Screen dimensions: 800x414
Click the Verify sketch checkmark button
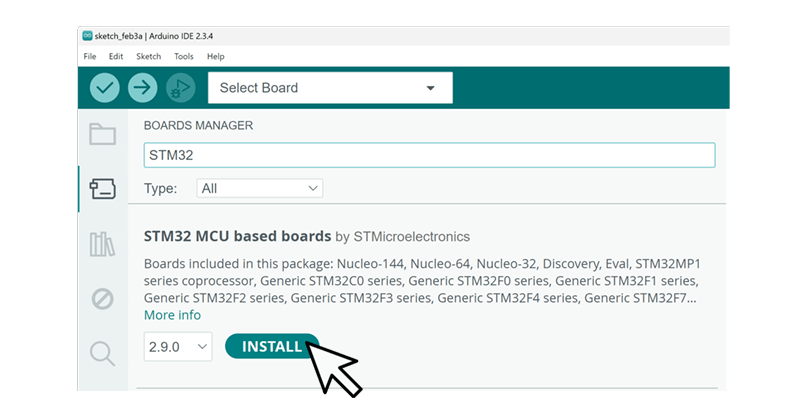(x=105, y=88)
